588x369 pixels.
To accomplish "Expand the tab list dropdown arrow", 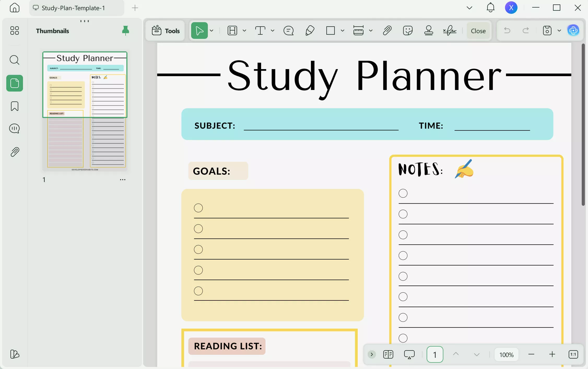I will pyautogui.click(x=469, y=8).
